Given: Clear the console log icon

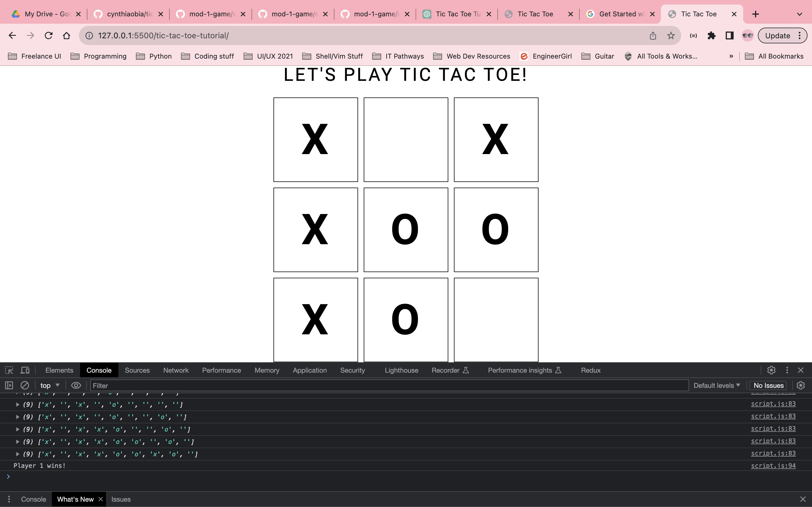Looking at the screenshot, I should point(25,385).
